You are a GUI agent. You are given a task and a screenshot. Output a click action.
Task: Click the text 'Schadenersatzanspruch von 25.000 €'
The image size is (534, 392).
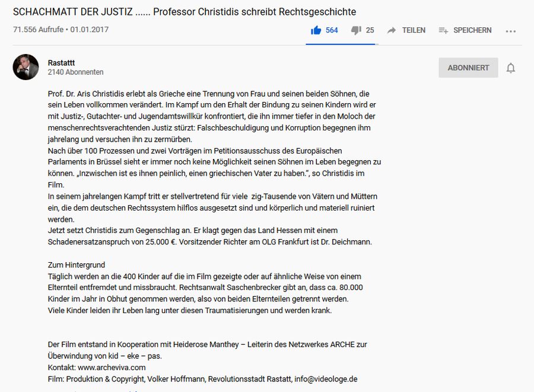tap(112, 242)
